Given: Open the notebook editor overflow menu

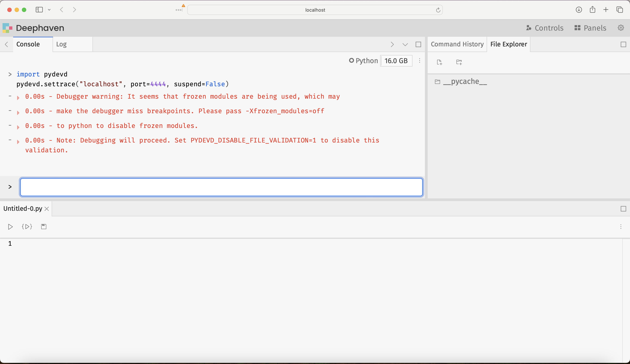Looking at the screenshot, I should coord(621,227).
